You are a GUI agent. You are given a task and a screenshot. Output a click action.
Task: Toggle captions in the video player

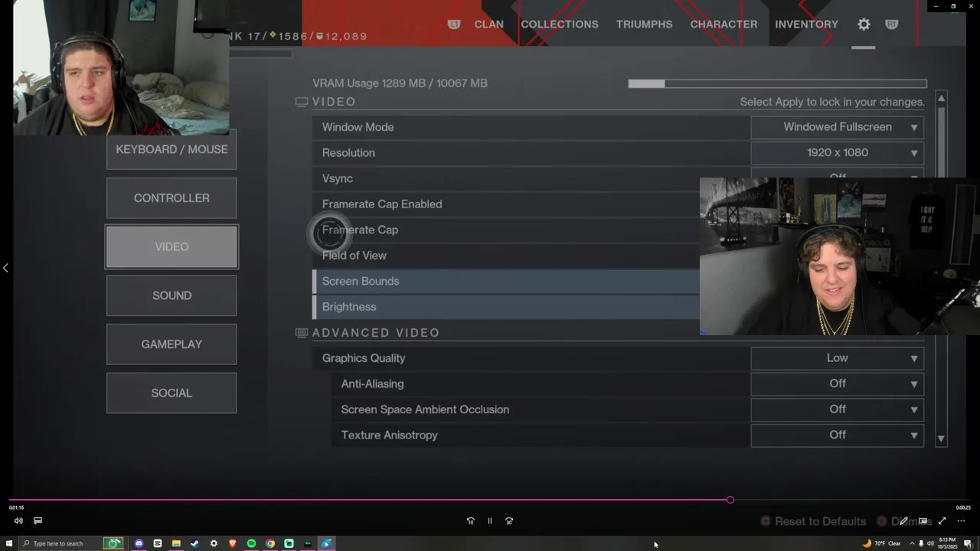tap(38, 521)
